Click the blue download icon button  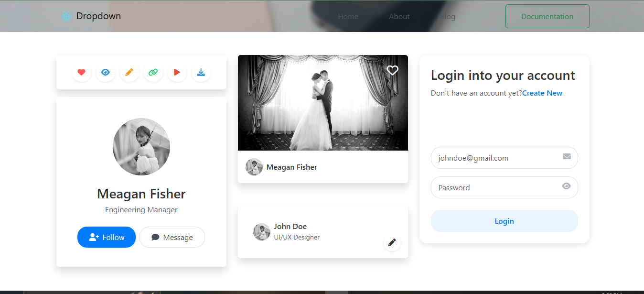coord(201,72)
